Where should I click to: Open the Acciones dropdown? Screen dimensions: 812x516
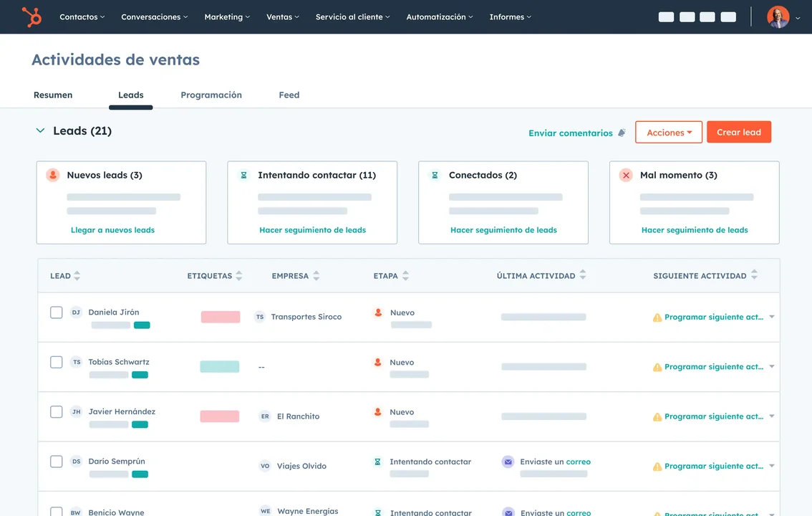tap(669, 132)
